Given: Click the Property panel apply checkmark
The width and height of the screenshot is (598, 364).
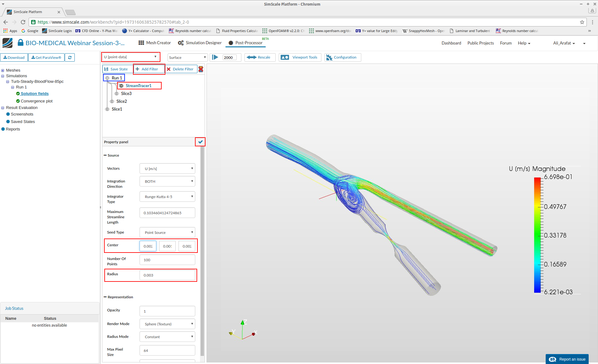Looking at the screenshot, I should pos(200,142).
